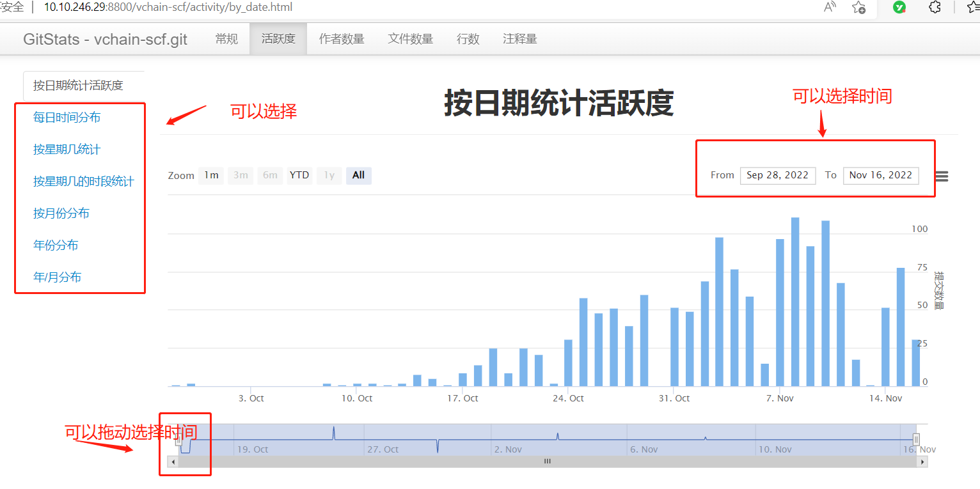Select 按日期统计活跃度 sidebar item
Viewport: 980px width, 489px height.
[84, 86]
